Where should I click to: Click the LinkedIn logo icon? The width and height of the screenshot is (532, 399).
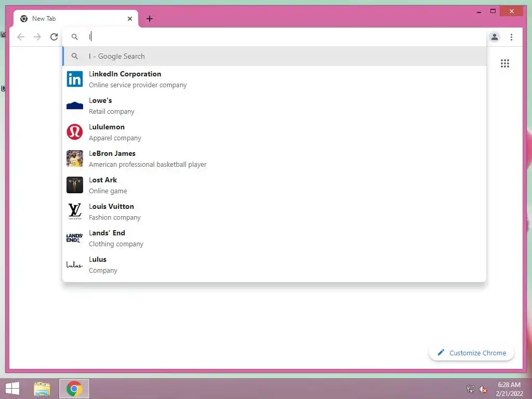(75, 79)
